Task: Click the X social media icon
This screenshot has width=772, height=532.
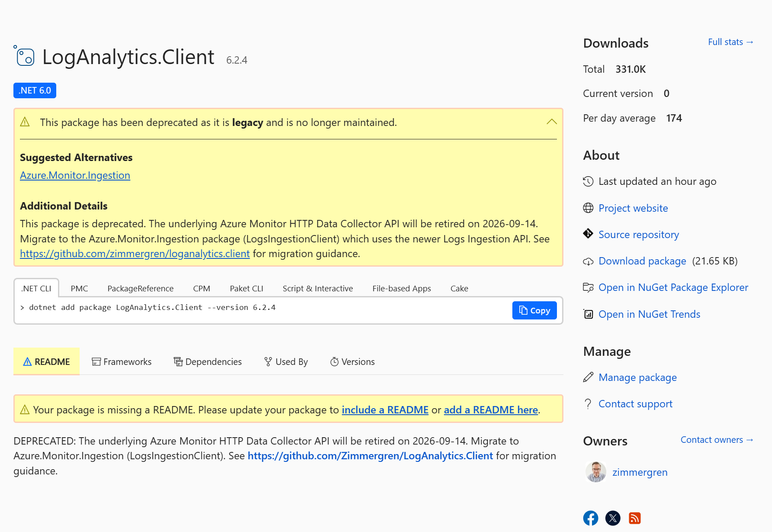Action: point(613,518)
